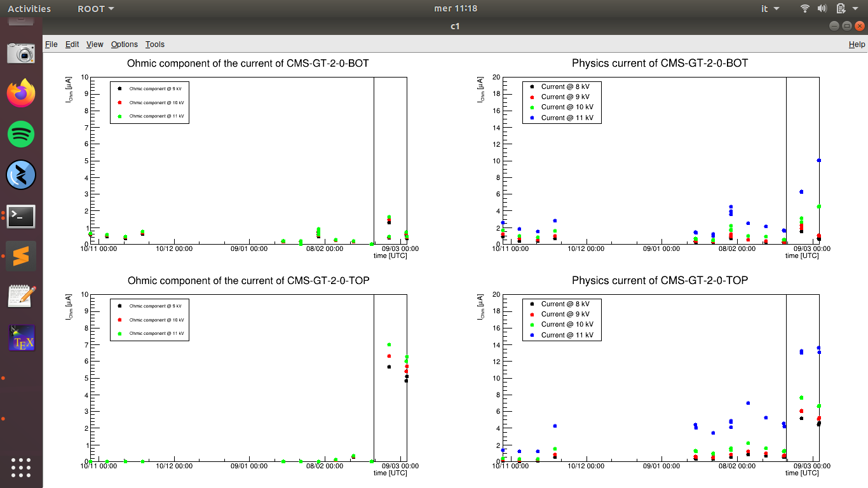Open the File menu

click(x=51, y=44)
